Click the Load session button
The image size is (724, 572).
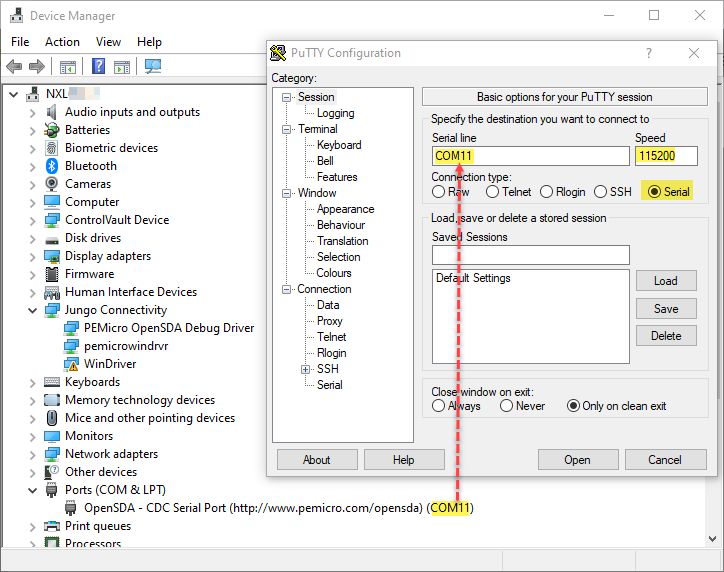666,281
